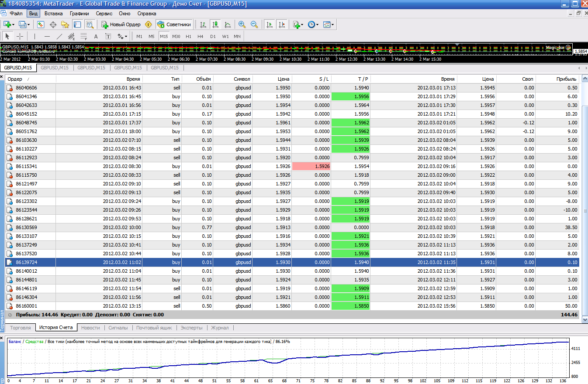Viewport: 588px width, 384px height.
Task: Switch to the Журнал tab
Action: [x=220, y=327]
